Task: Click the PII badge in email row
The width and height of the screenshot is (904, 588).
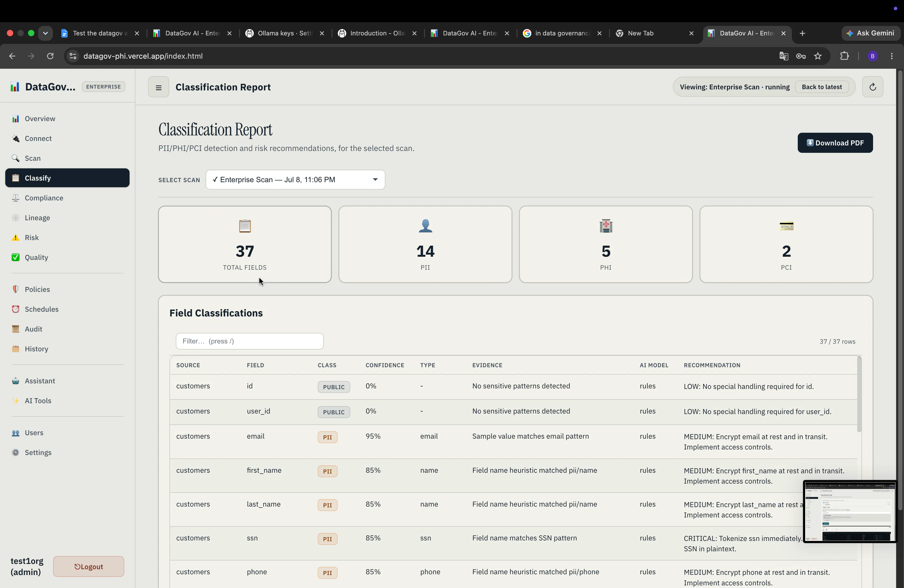Action: coord(328,437)
